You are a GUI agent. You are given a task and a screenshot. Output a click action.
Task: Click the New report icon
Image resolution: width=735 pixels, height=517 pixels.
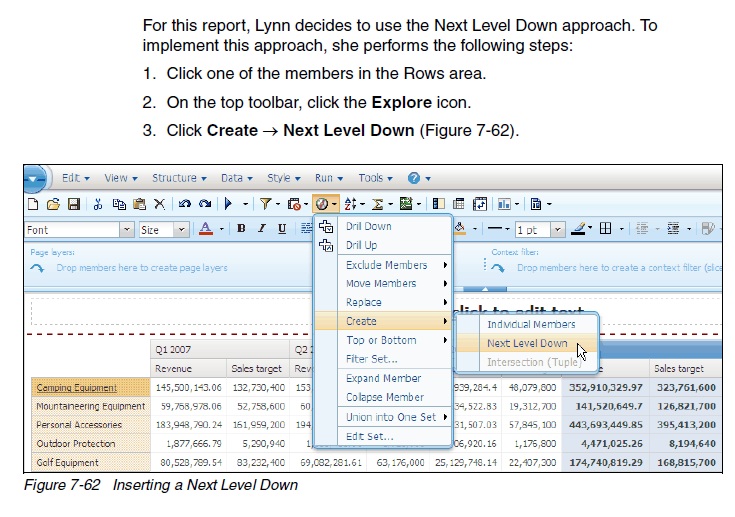coord(33,204)
